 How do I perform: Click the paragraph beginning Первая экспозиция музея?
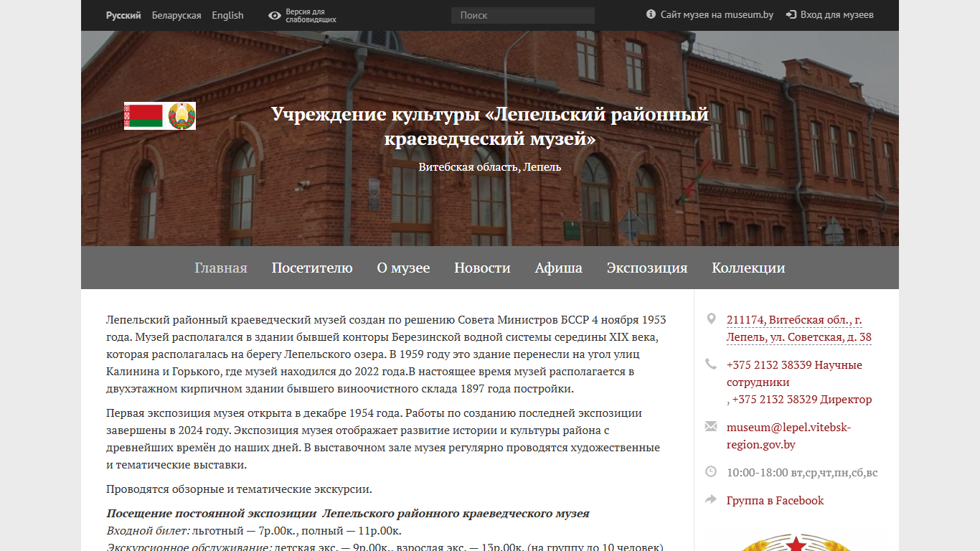pyautogui.click(x=383, y=439)
